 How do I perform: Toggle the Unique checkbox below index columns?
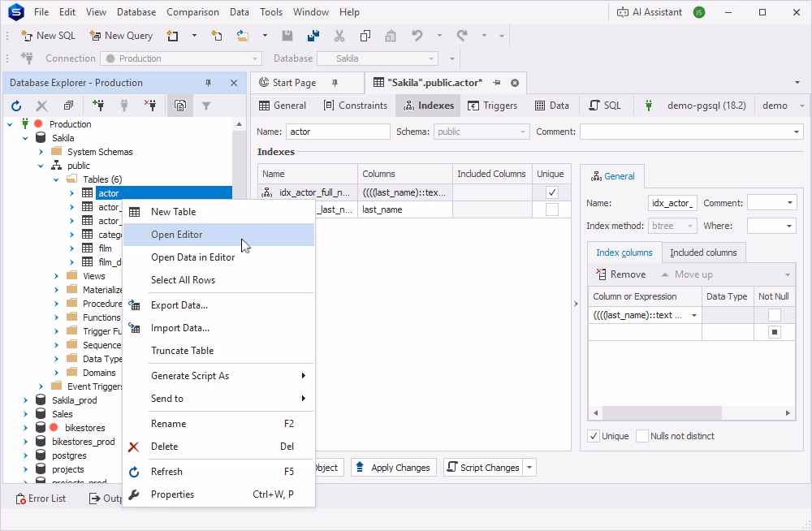pos(594,436)
